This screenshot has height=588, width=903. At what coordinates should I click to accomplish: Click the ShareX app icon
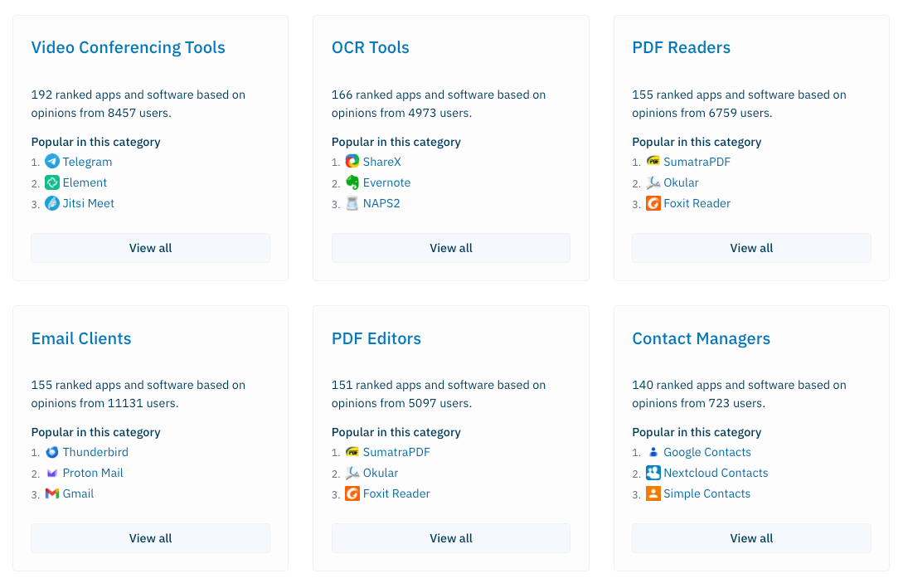pos(352,162)
